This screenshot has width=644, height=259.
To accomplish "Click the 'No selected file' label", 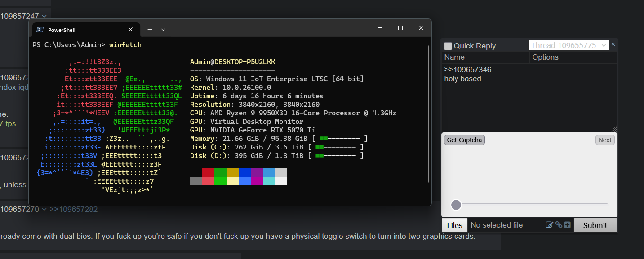I will tap(497, 225).
